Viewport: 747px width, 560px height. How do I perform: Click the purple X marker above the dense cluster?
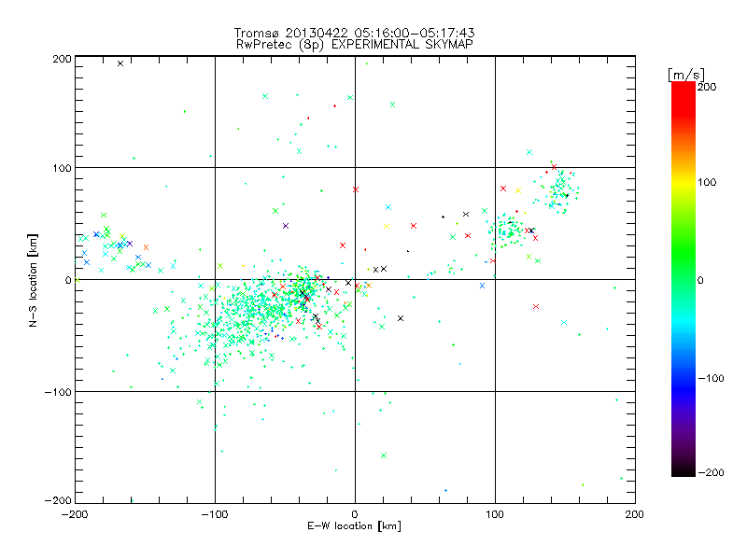pyautogui.click(x=286, y=226)
